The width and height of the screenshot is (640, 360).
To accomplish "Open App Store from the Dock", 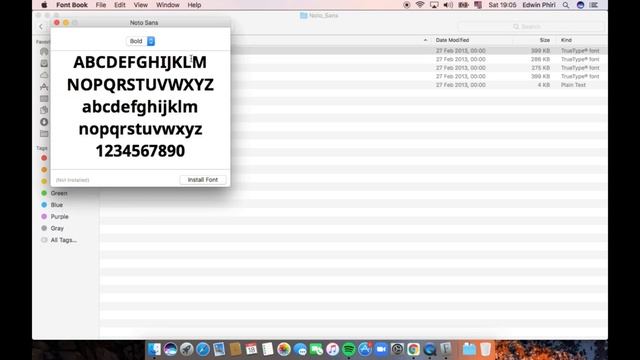I will 365,349.
